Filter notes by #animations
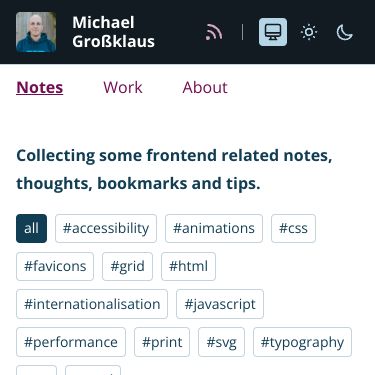Viewport: 375px width, 375px height. point(214,228)
